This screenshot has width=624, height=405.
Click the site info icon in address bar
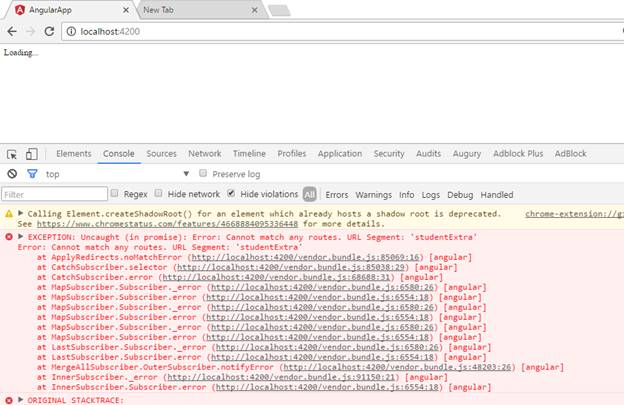pos(71,31)
